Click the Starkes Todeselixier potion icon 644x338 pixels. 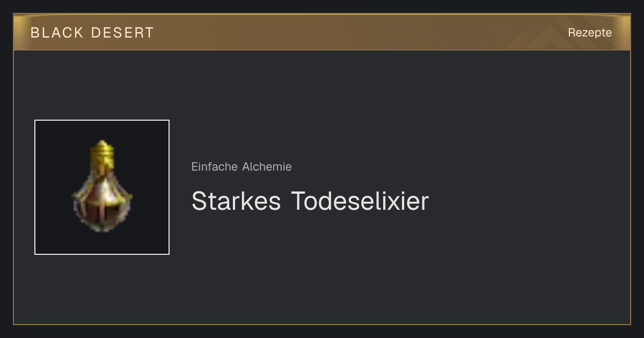point(102,187)
